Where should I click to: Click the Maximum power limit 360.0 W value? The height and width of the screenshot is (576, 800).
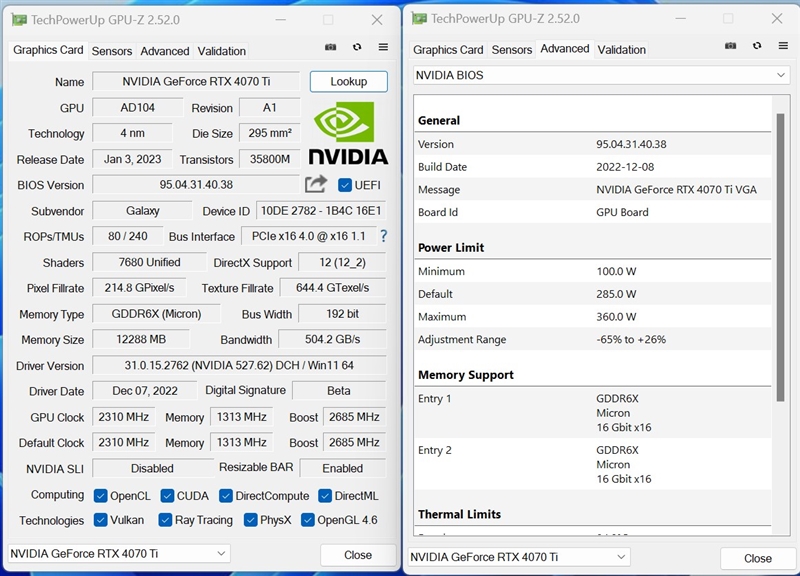pos(616,317)
